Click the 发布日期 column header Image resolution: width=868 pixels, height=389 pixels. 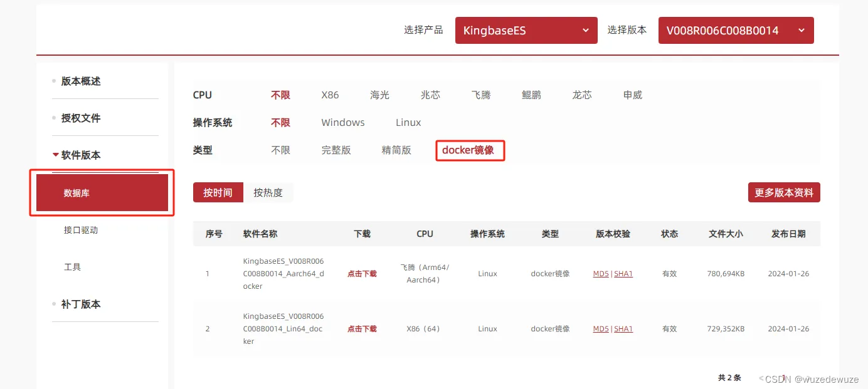coord(788,234)
